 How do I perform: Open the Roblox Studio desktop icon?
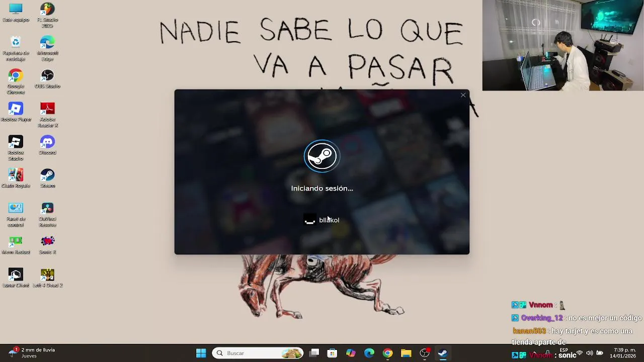[16, 148]
